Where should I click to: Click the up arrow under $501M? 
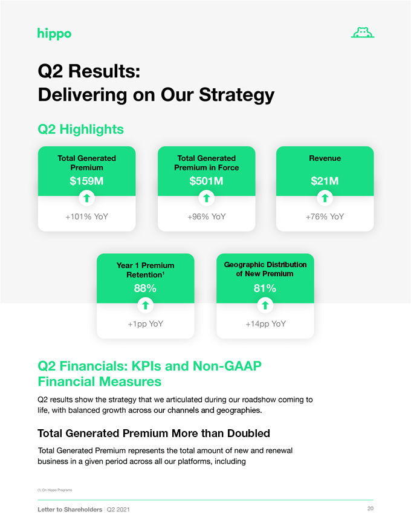pyautogui.click(x=207, y=198)
